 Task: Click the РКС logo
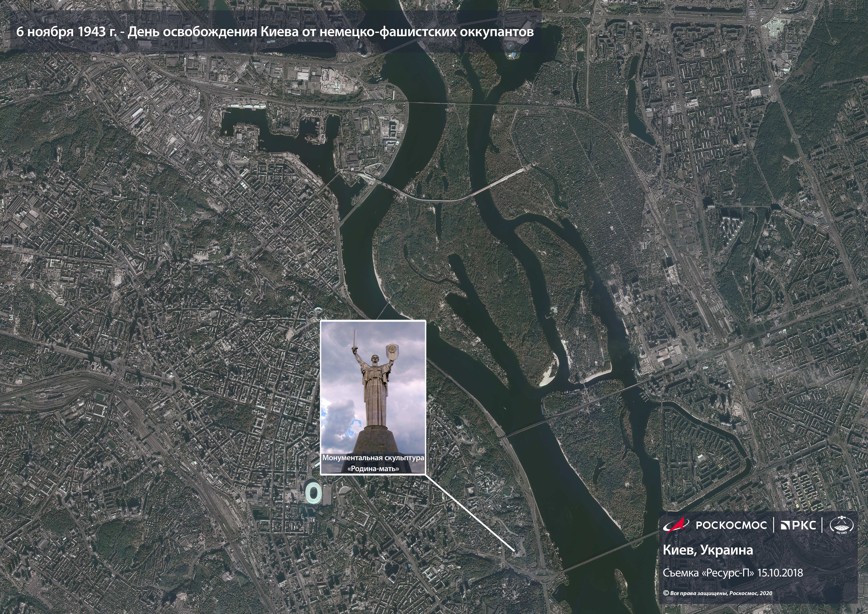click(798, 525)
